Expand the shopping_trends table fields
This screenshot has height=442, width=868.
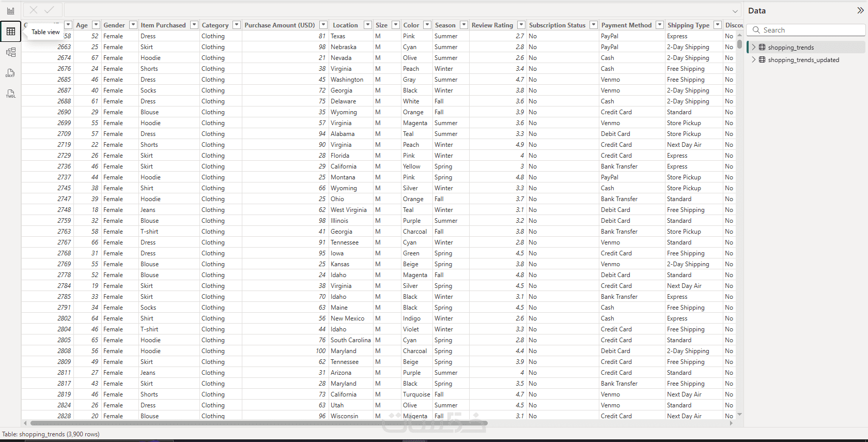tap(753, 47)
